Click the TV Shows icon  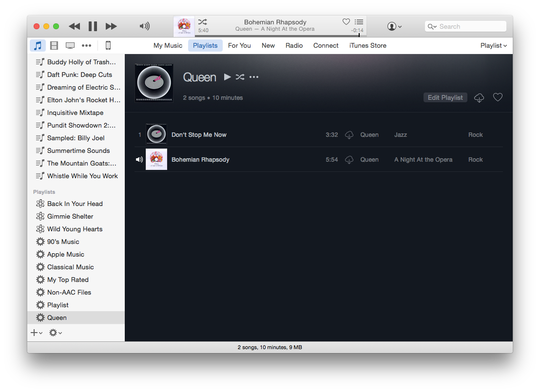click(70, 45)
